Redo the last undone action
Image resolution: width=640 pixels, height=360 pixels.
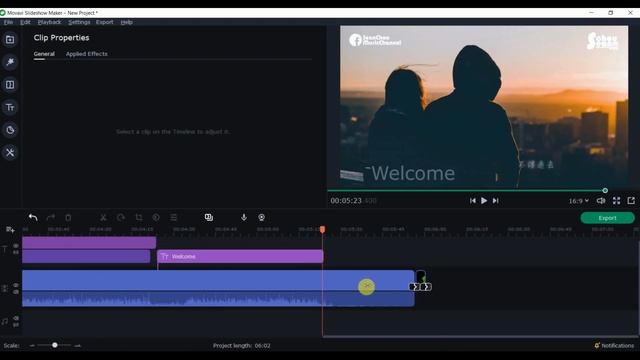51,218
